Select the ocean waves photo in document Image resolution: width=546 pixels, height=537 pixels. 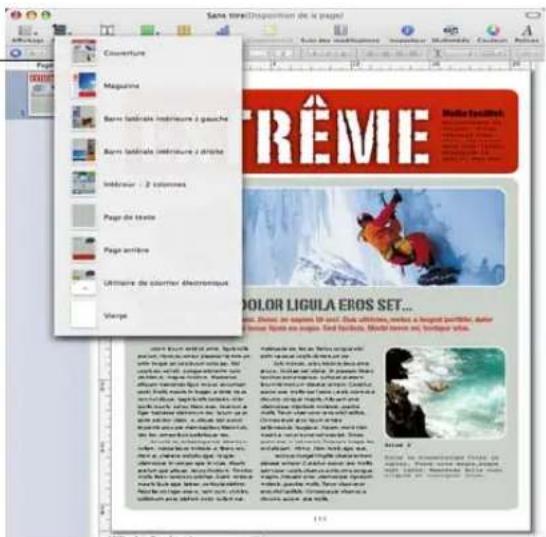[x=445, y=392]
